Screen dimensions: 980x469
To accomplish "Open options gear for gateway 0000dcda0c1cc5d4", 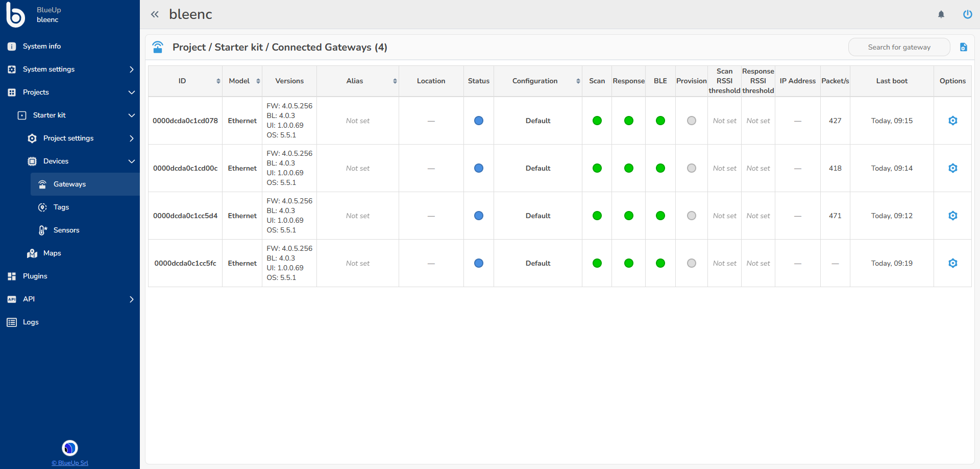I will (x=952, y=216).
